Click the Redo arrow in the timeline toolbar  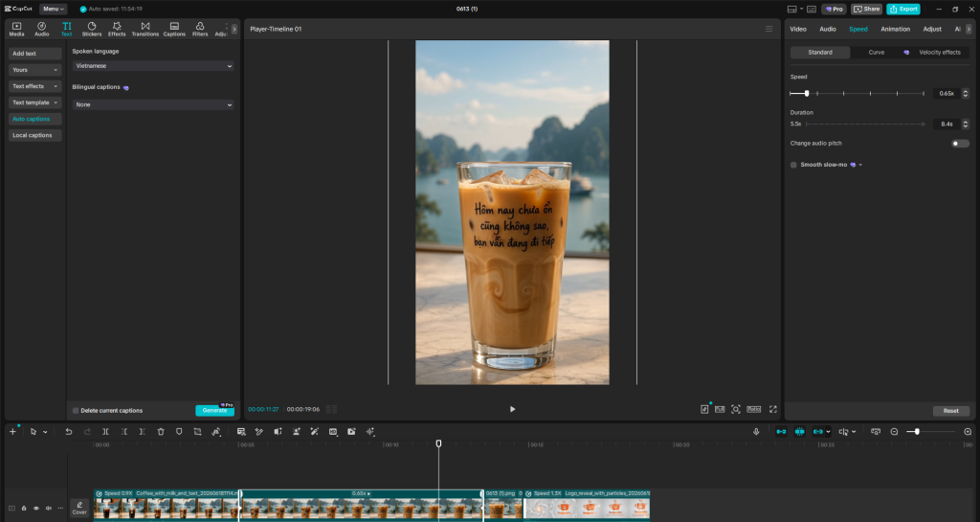coord(87,431)
